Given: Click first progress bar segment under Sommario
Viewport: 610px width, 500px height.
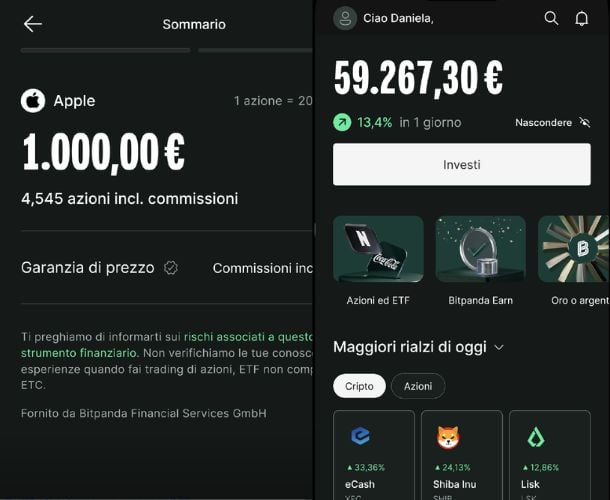Looking at the screenshot, I should 105,50.
